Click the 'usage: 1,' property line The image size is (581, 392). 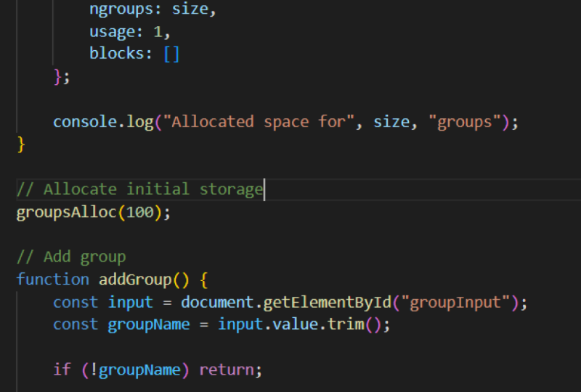coord(130,32)
